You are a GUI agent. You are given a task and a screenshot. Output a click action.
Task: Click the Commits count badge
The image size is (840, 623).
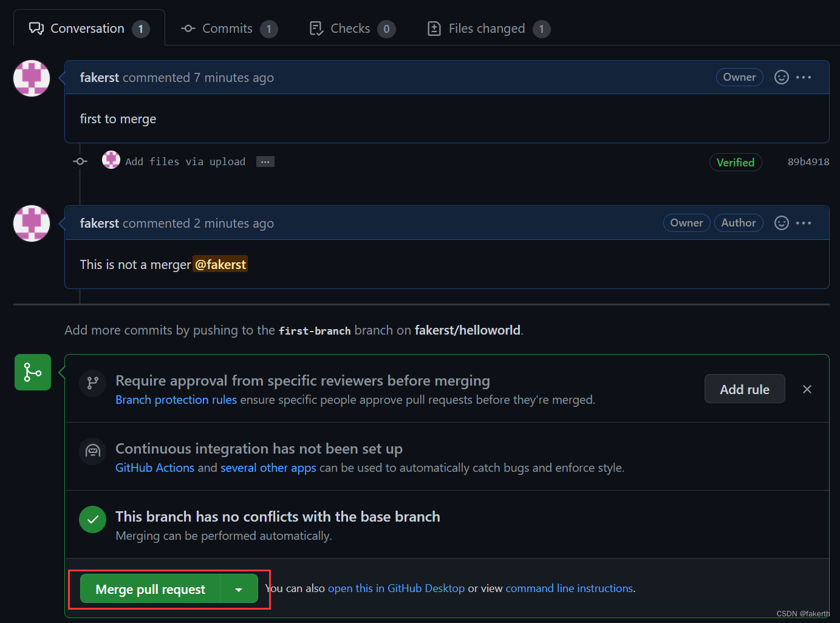pyautogui.click(x=269, y=29)
